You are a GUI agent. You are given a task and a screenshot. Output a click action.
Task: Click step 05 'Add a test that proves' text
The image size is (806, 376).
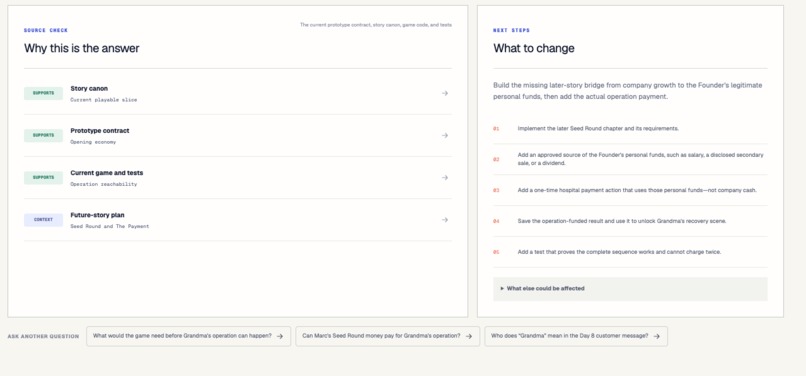619,252
